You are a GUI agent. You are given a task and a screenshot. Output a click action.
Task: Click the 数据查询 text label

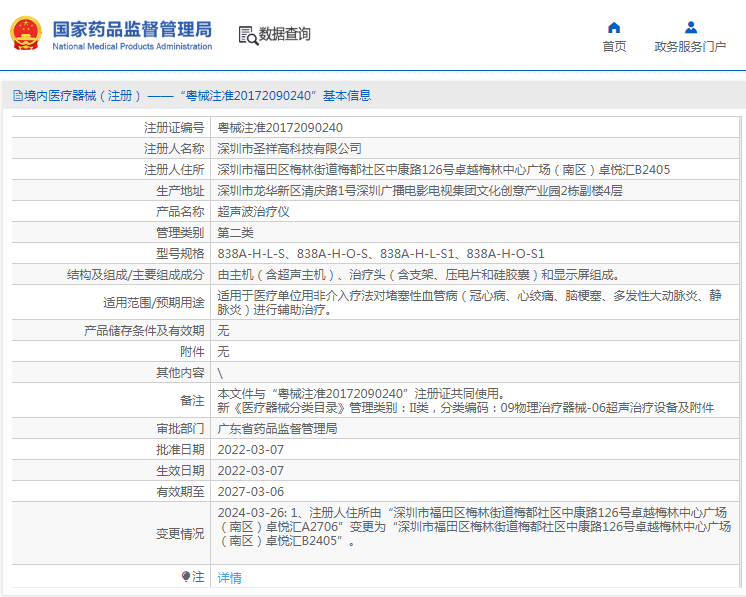[285, 35]
